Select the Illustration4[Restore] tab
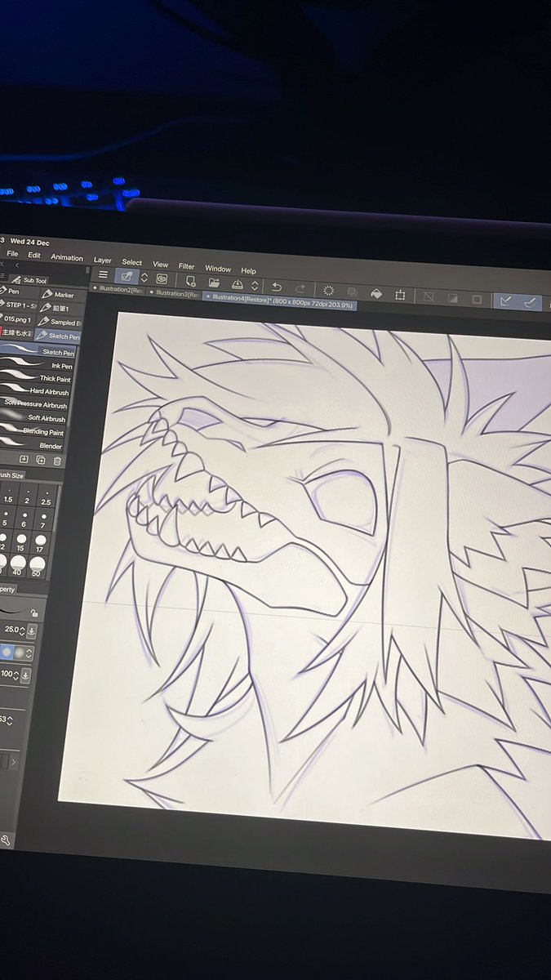Viewport: 551px width, 980px height. [279, 301]
